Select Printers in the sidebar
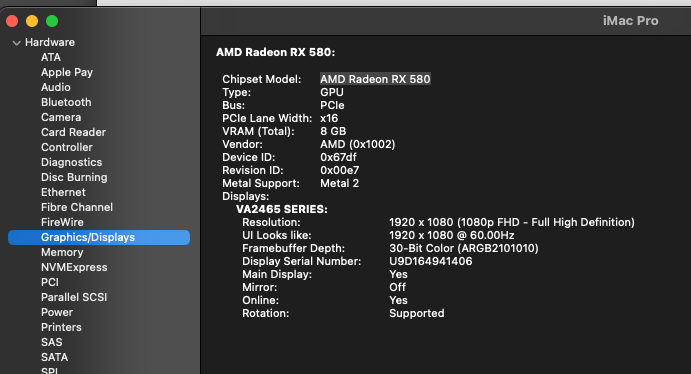Image resolution: width=691 pixels, height=374 pixels. tap(61, 327)
